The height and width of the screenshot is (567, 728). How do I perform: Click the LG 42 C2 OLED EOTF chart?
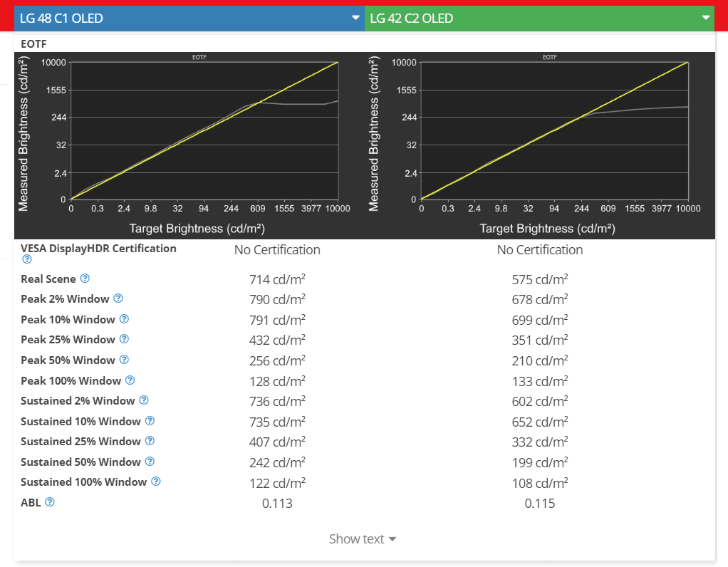click(x=539, y=145)
